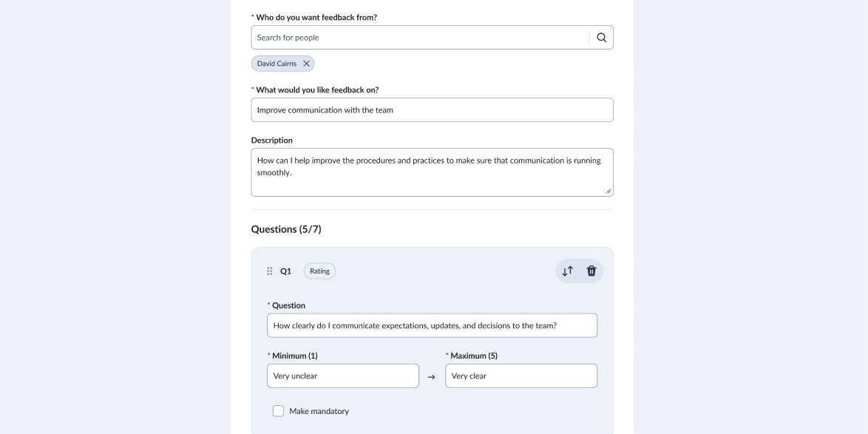Viewport: 868px width, 434px height.
Task: Click 'Who do you want feedback from?' label
Action: [x=316, y=17]
